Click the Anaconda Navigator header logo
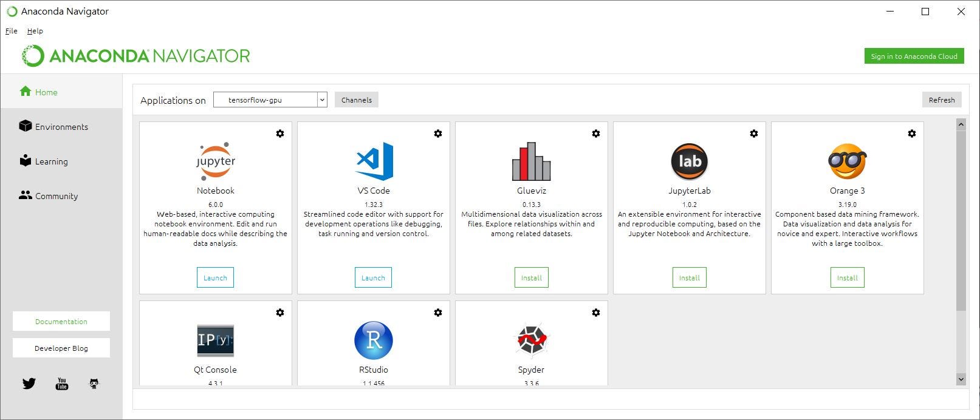 click(136, 56)
